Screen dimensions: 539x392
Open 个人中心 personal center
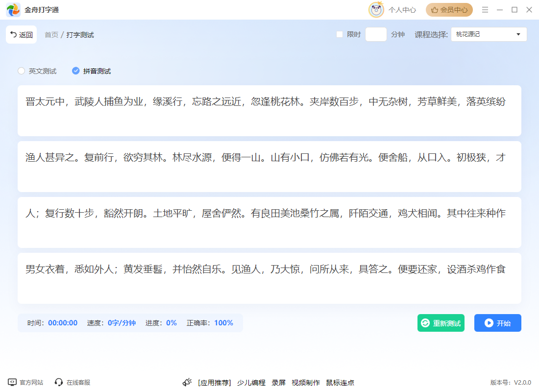pos(402,10)
